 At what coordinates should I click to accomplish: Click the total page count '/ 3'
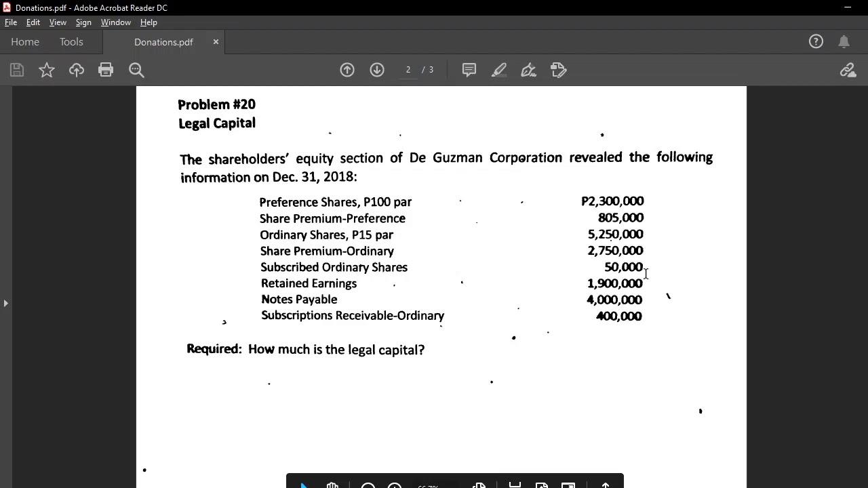pyautogui.click(x=428, y=70)
